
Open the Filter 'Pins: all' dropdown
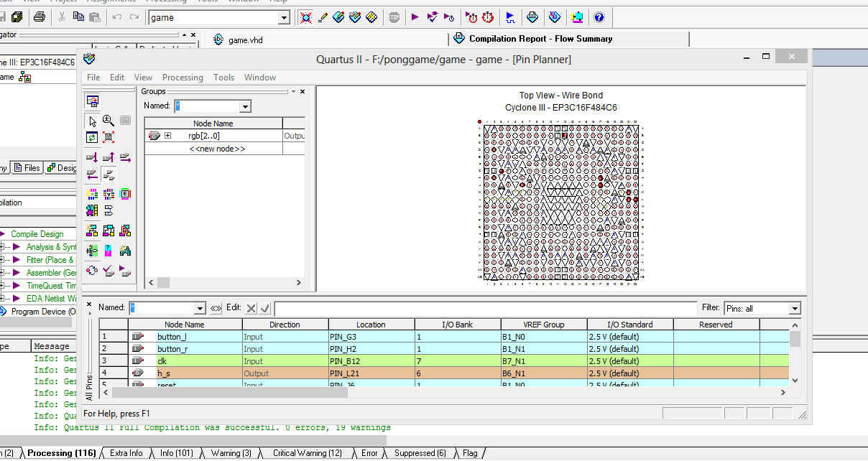794,309
